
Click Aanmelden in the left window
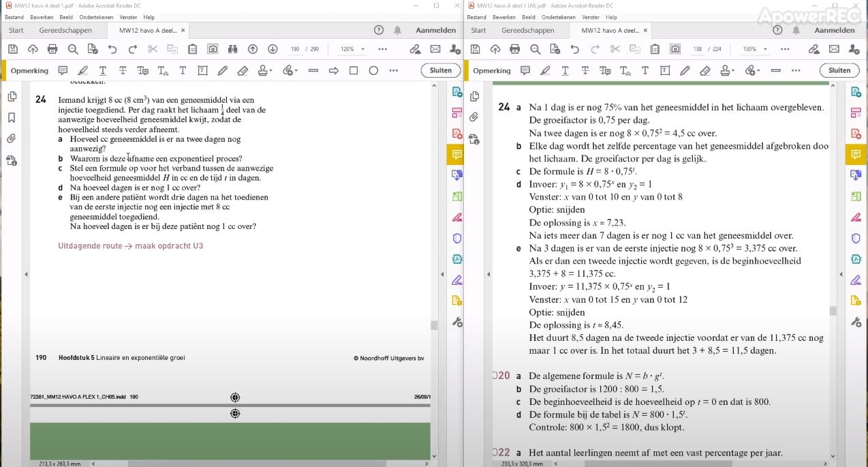[435, 30]
